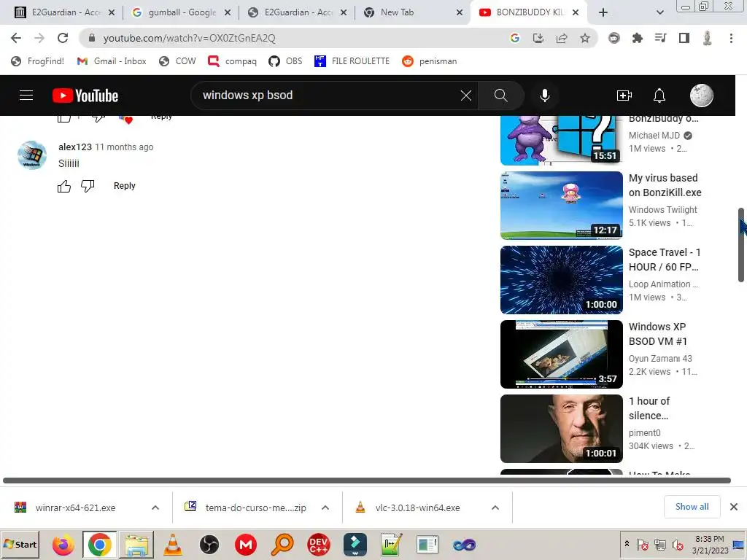Click the YouTube search magnifier button
This screenshot has height=560, width=747.
click(x=500, y=96)
